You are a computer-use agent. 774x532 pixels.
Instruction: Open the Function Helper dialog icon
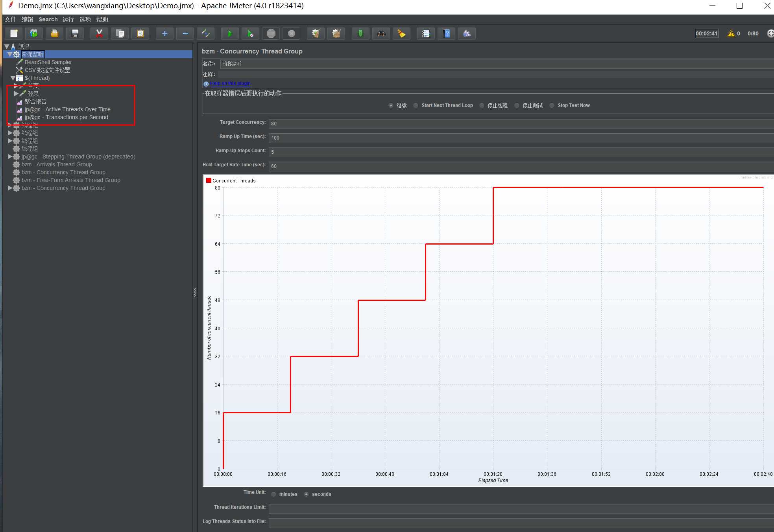click(x=426, y=33)
